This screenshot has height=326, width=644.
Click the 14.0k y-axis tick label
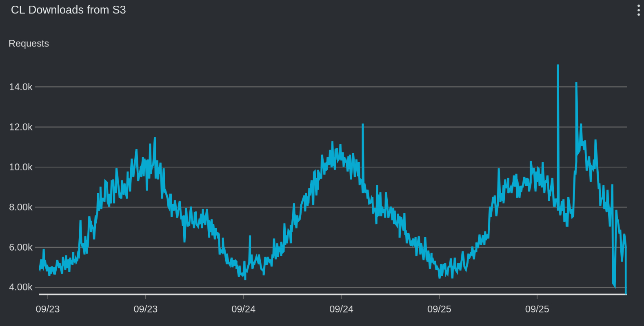click(21, 87)
